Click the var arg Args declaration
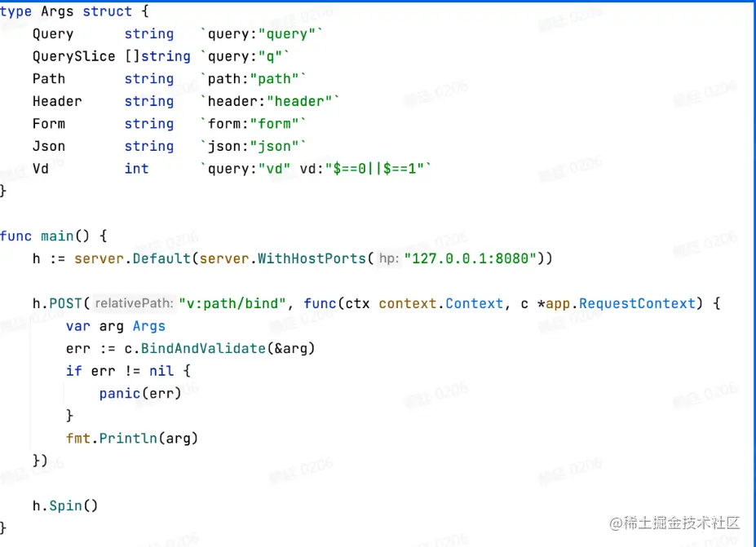Screen dimensions: 756x547 point(116,326)
